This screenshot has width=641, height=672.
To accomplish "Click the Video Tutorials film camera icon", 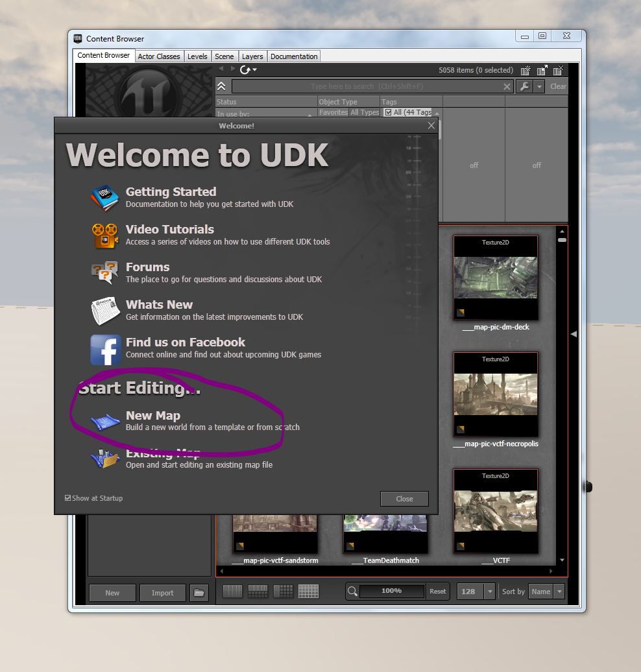I will (x=104, y=235).
